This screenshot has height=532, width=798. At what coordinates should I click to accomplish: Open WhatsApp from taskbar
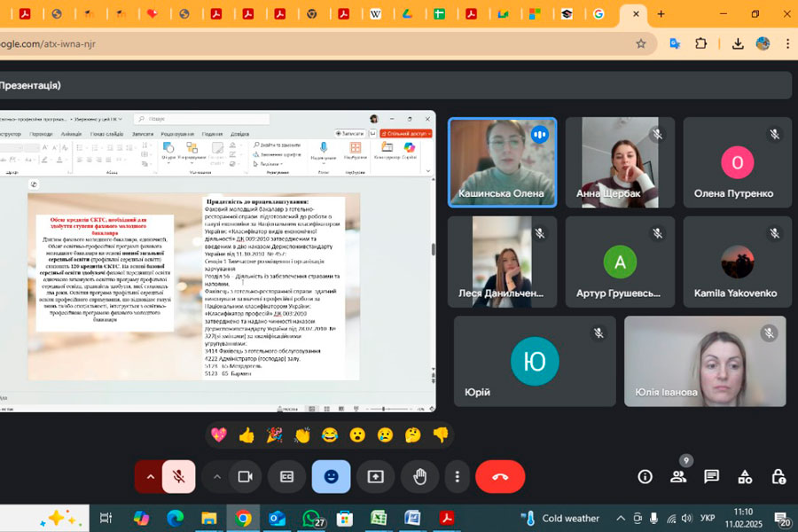click(311, 518)
